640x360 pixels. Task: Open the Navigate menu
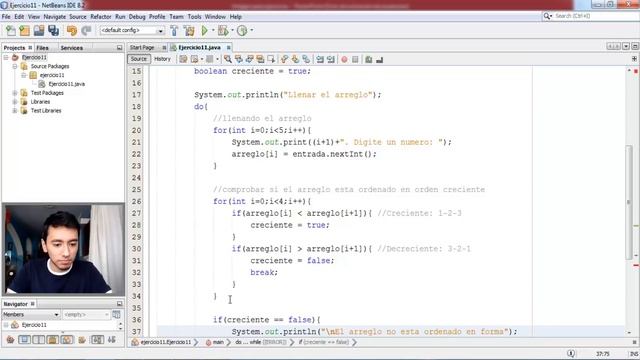click(x=55, y=17)
